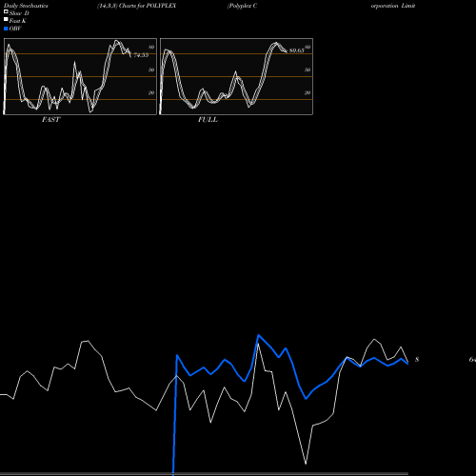This screenshot has height=476, width=476.
Task: Click the 89.63 value in FULL chart
Action: pos(296,50)
